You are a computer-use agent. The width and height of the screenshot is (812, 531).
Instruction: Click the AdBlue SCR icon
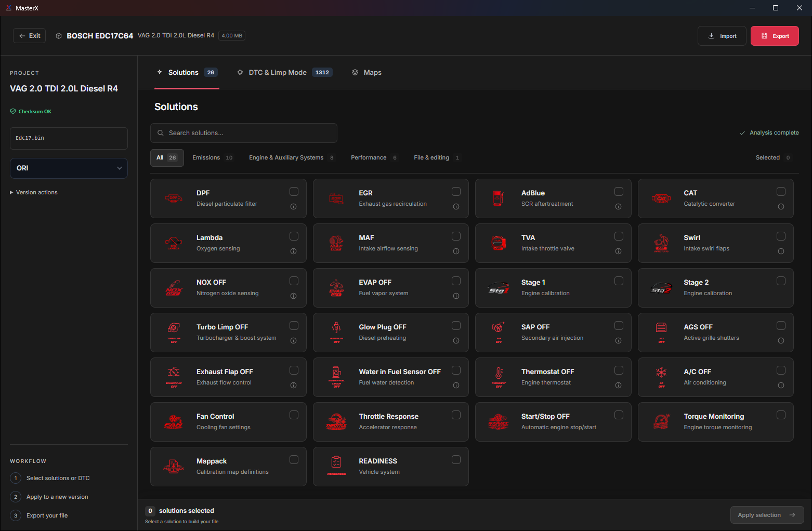[499, 198]
